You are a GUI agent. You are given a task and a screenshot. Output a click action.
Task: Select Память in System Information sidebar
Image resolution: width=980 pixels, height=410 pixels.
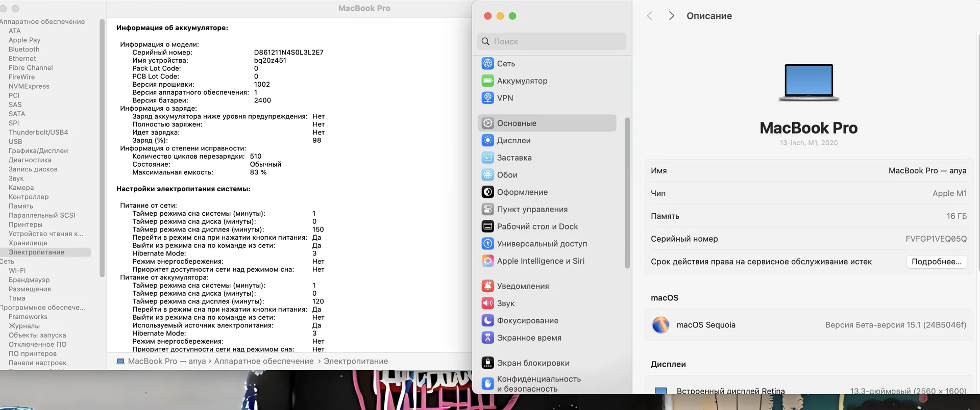(21, 207)
